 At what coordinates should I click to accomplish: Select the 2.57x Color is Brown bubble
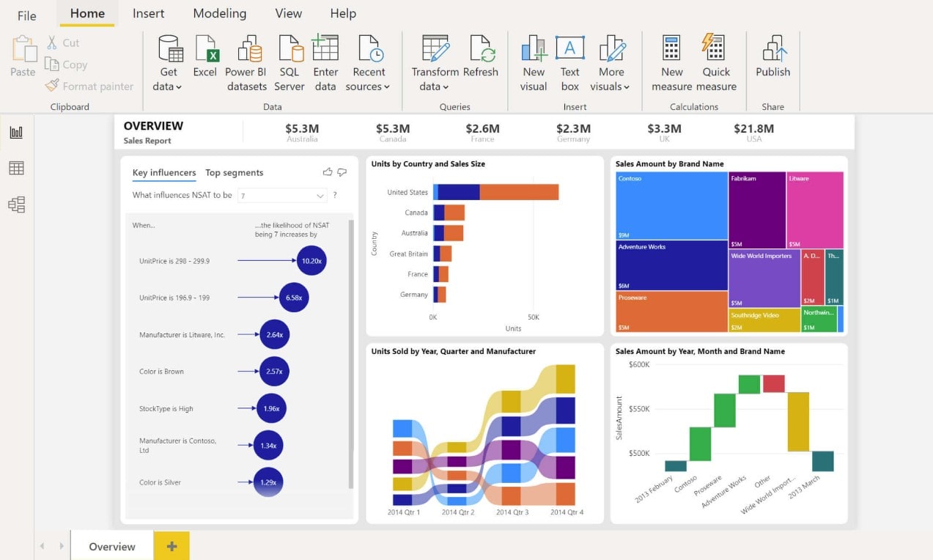274,372
